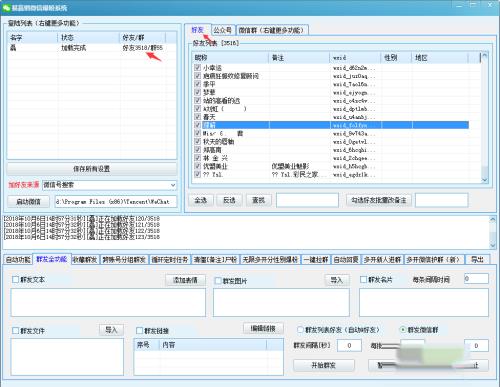
Task: Click the 内容 column header in link table
Action: click(213, 345)
